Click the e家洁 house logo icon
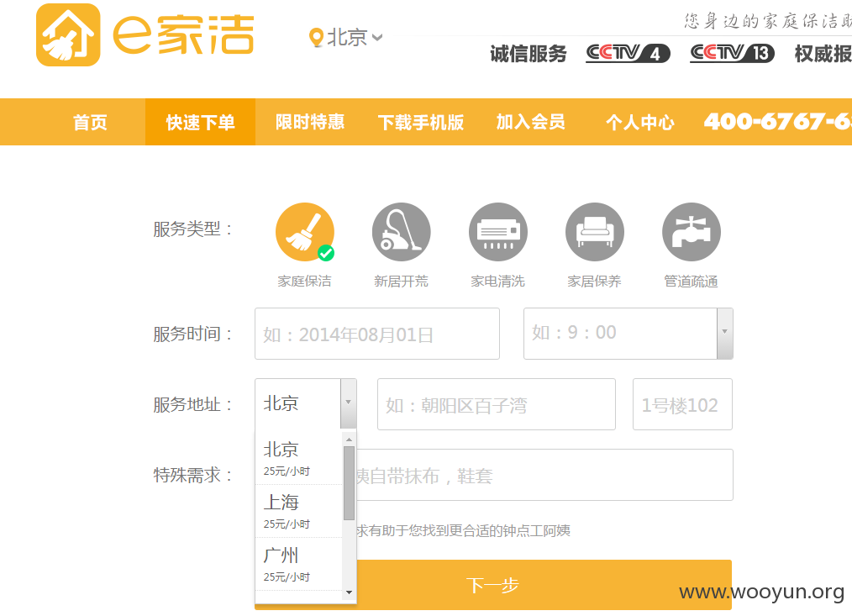The height and width of the screenshot is (616, 852). point(68,34)
